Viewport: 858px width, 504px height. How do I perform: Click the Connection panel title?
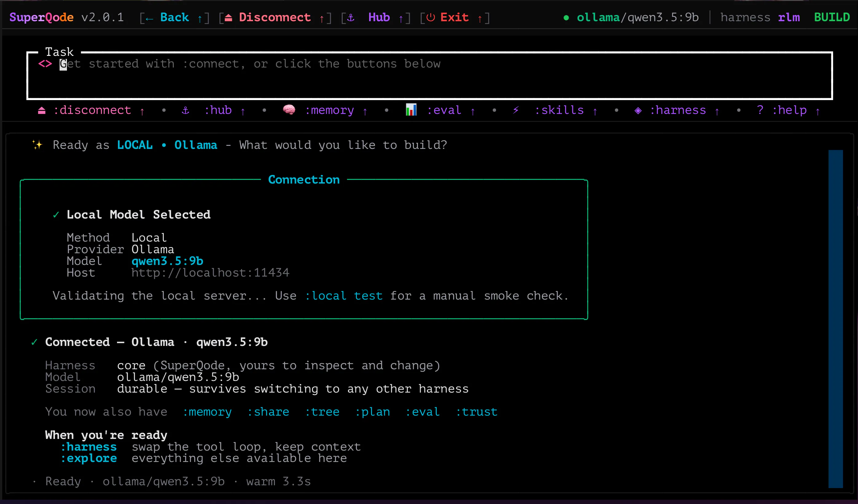[304, 180]
